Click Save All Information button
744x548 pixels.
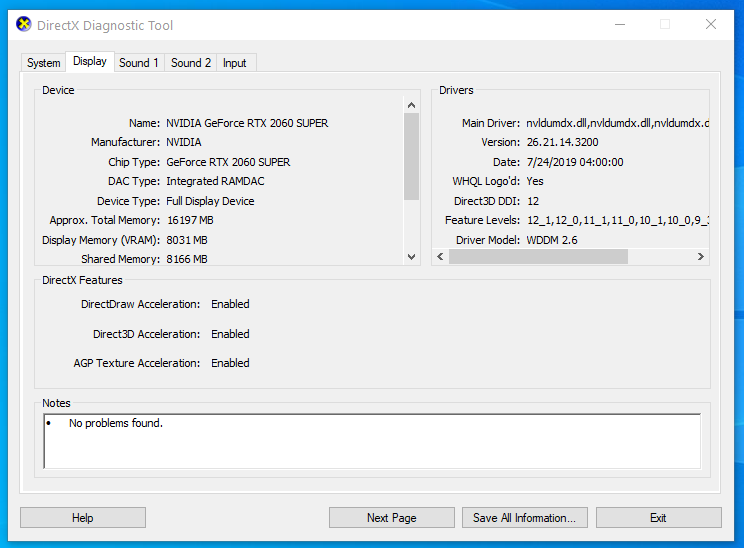525,518
